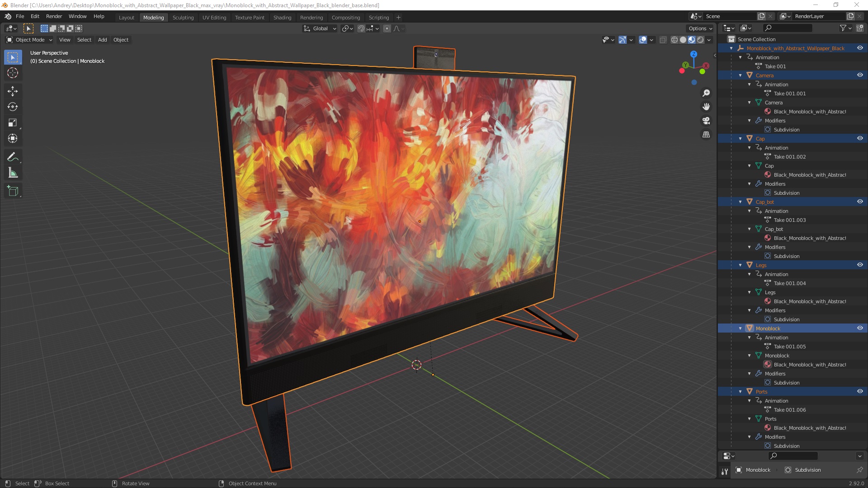Click the Monoblock object's orange mesh icon
The height and width of the screenshot is (488, 868).
(750, 328)
